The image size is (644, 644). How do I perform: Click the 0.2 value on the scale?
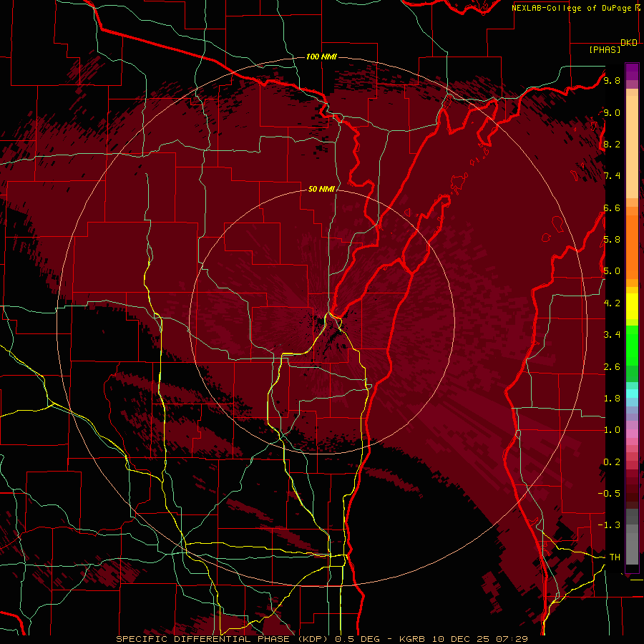coord(612,462)
